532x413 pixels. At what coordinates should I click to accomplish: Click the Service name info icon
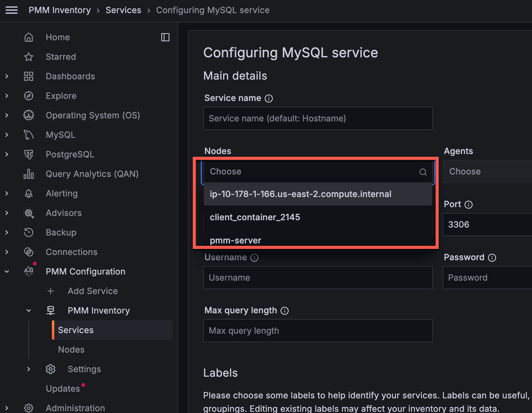(x=269, y=98)
